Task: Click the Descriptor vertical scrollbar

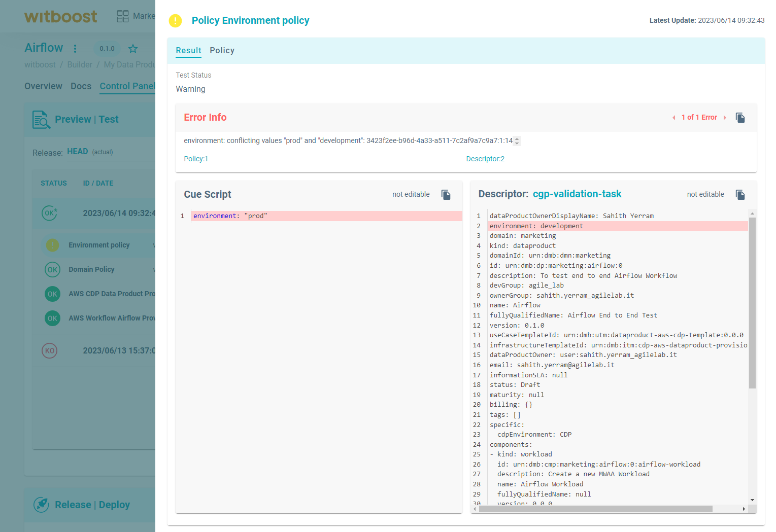Action: [x=752, y=304]
